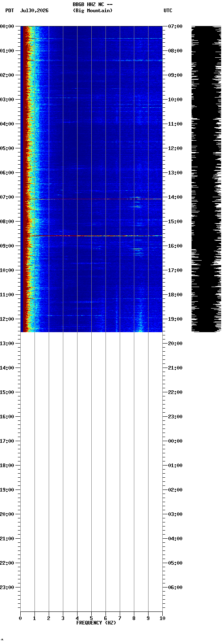Click the UTC axis label "02:00"
Viewport: 224px width, 644px height.
175,490
